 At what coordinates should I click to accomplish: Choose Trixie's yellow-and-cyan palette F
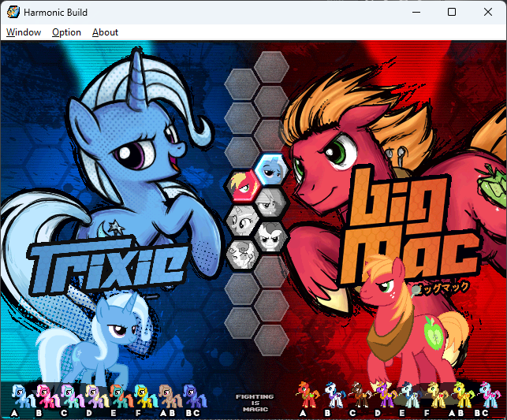coord(146,396)
